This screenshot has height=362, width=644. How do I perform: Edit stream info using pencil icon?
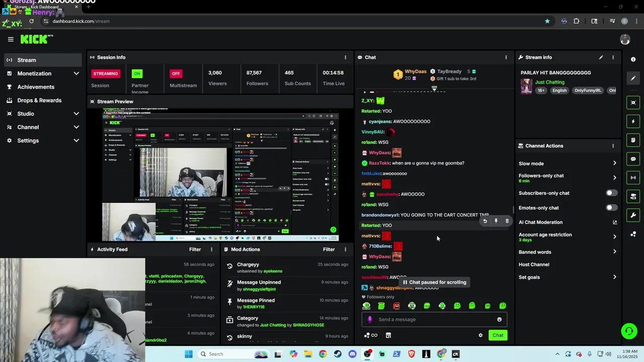click(601, 57)
